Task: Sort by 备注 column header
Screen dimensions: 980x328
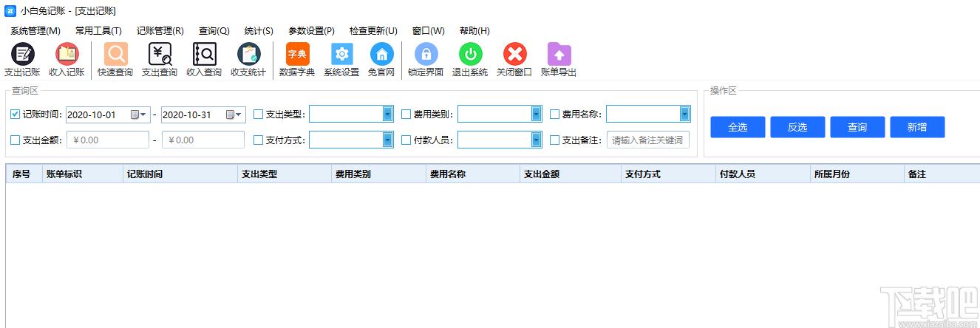Action: tap(942, 174)
